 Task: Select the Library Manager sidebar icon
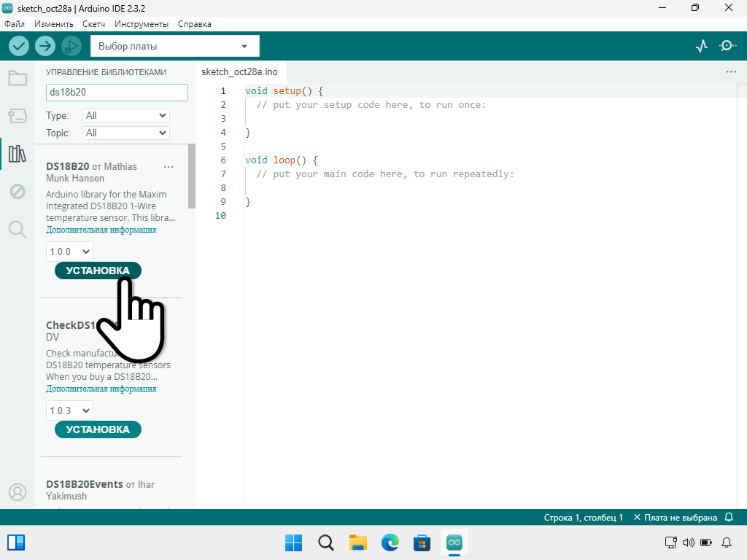click(18, 154)
